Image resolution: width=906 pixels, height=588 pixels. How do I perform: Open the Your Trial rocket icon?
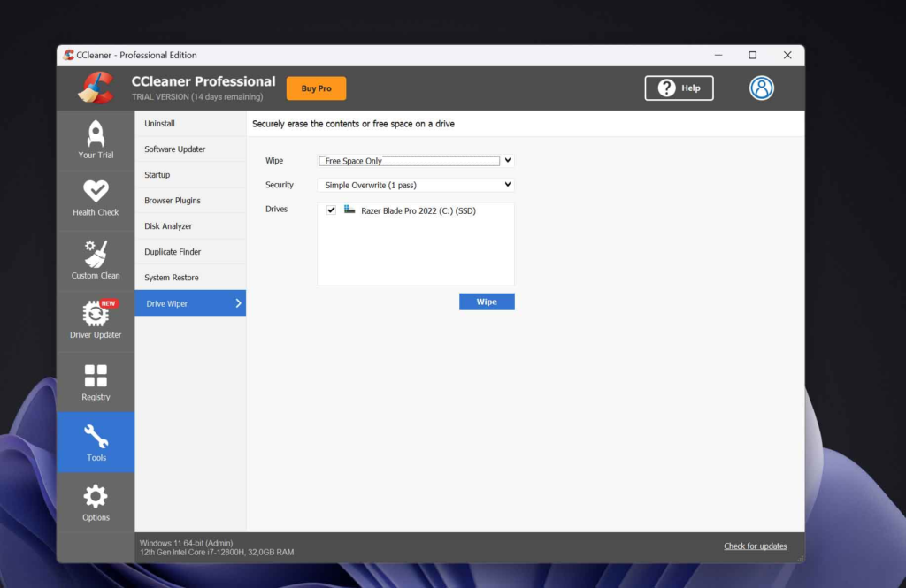pyautogui.click(x=96, y=134)
